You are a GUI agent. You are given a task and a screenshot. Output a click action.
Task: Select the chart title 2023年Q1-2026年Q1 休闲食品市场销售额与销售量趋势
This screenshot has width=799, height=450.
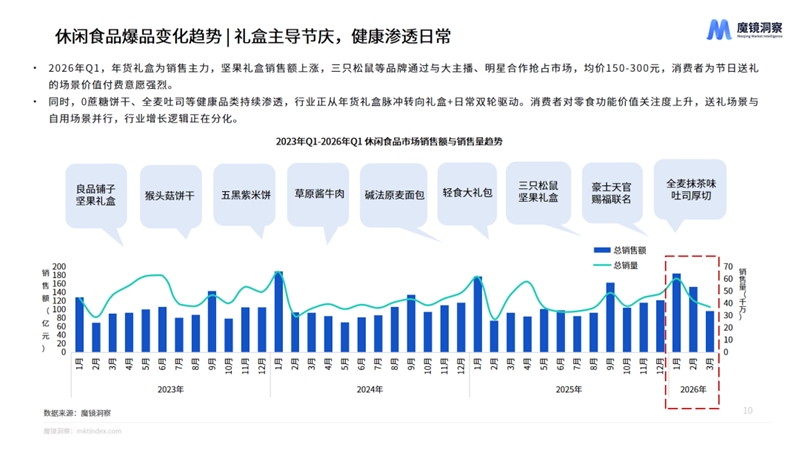click(x=389, y=142)
